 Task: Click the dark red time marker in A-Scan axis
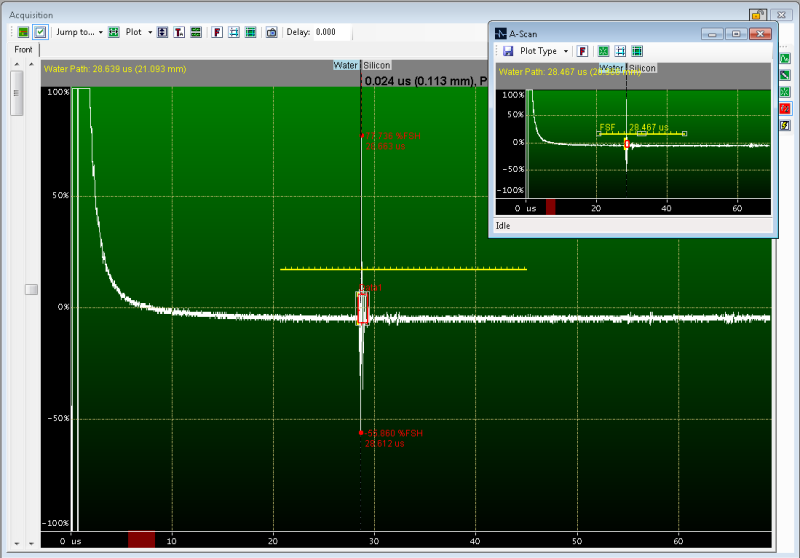[551, 207]
